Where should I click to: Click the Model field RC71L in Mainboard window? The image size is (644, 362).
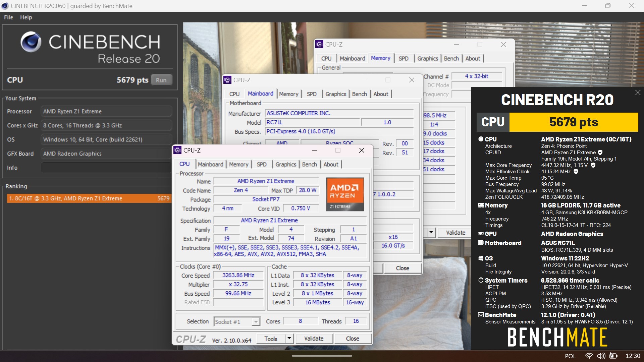pos(312,122)
